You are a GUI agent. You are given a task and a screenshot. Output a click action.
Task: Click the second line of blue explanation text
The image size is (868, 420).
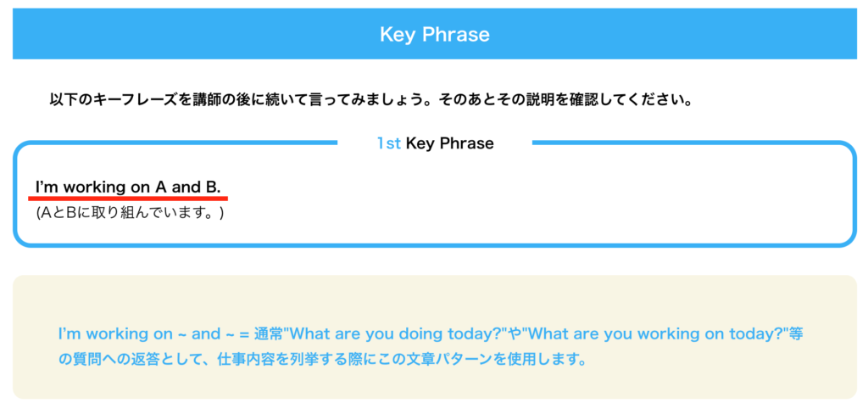click(x=322, y=360)
